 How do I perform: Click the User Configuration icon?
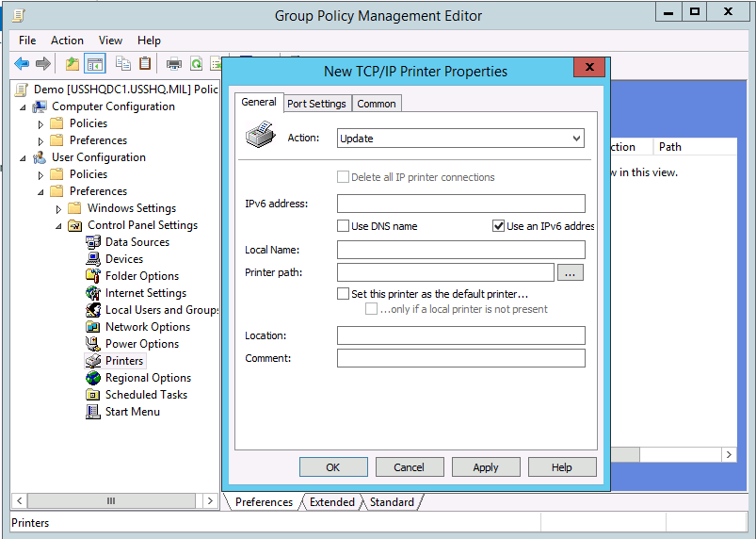coord(40,157)
